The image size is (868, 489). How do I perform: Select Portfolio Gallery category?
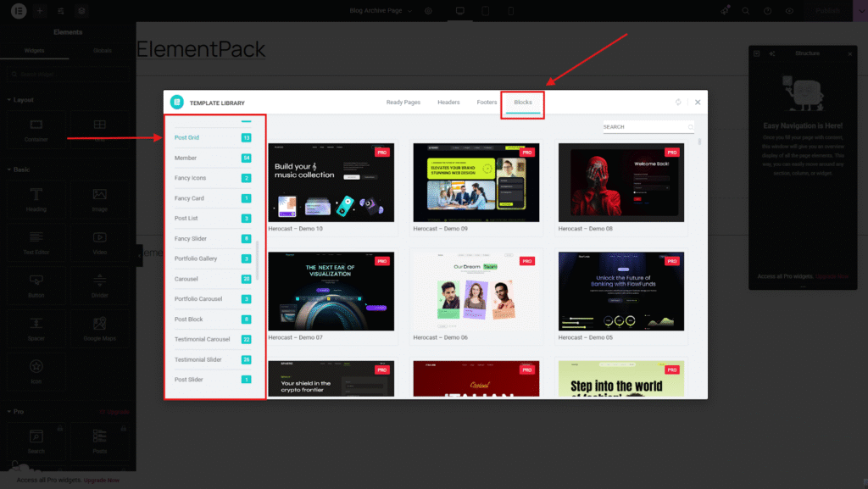(x=213, y=258)
